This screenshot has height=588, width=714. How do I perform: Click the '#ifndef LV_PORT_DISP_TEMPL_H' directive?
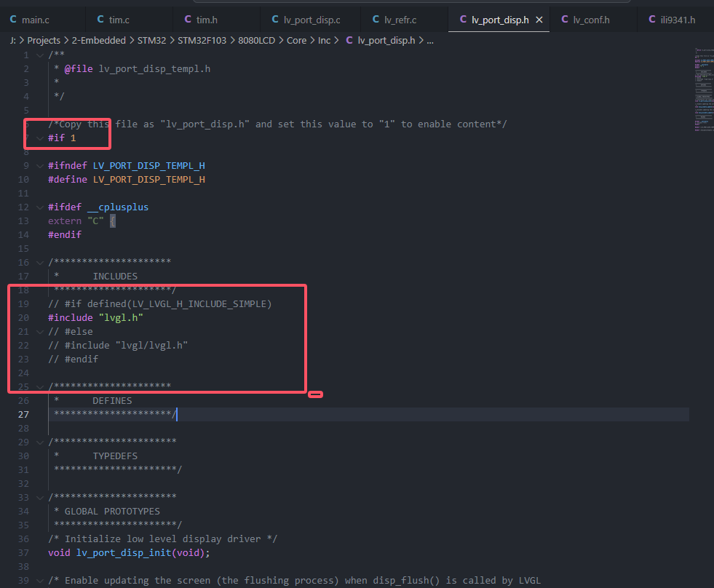(x=127, y=165)
